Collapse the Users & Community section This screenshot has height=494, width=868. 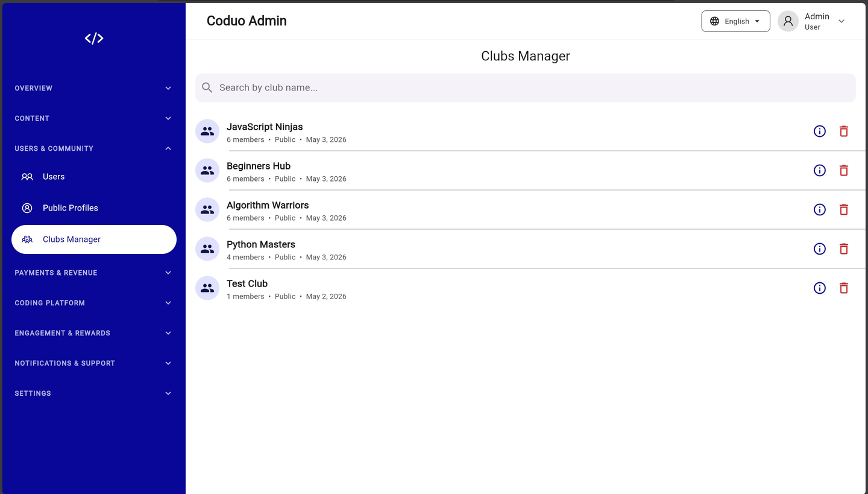(x=93, y=148)
